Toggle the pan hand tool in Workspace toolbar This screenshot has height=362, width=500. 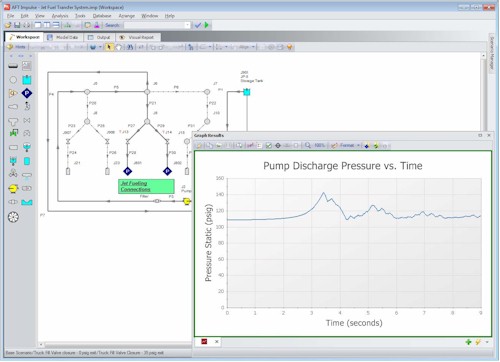click(118, 47)
